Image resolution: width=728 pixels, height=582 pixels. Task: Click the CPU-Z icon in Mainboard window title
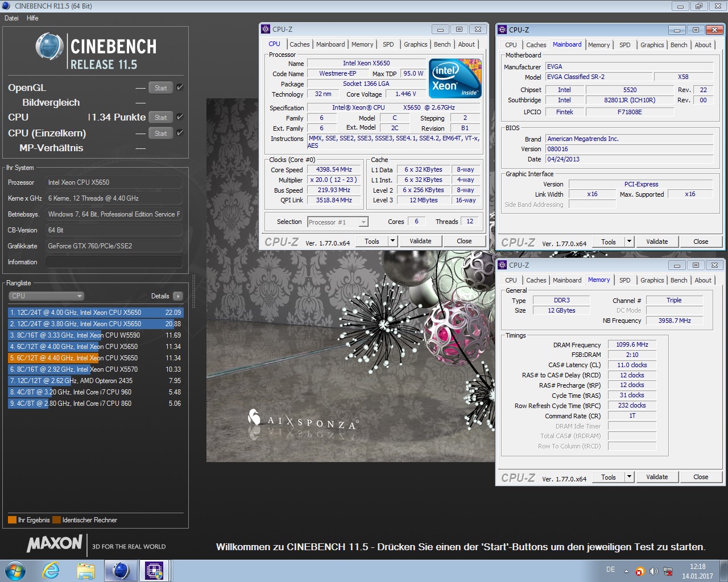tap(502, 30)
